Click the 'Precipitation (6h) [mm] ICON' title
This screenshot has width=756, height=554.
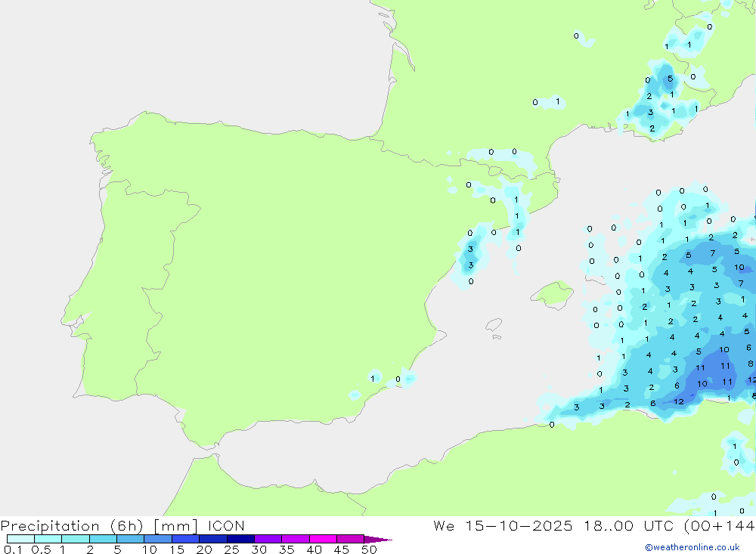[x=122, y=526]
